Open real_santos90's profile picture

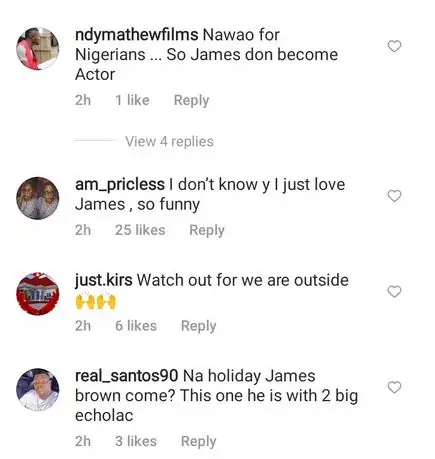tap(38, 389)
